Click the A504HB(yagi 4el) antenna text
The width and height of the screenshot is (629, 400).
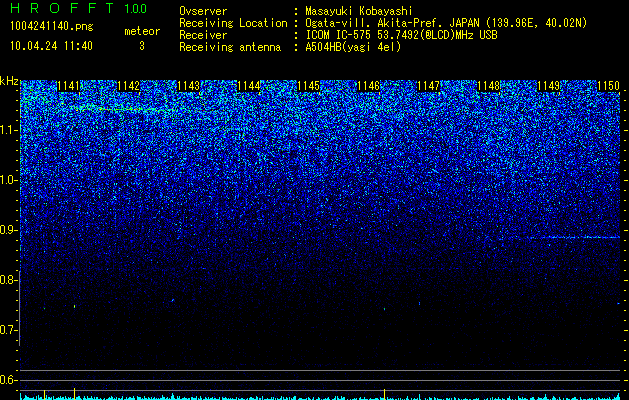pyautogui.click(x=353, y=47)
